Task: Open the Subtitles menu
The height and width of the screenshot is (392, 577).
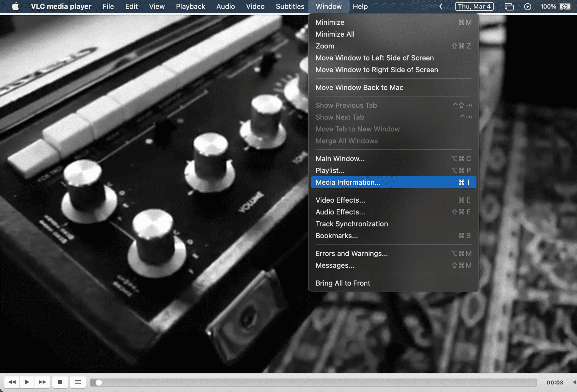Action: (290, 6)
